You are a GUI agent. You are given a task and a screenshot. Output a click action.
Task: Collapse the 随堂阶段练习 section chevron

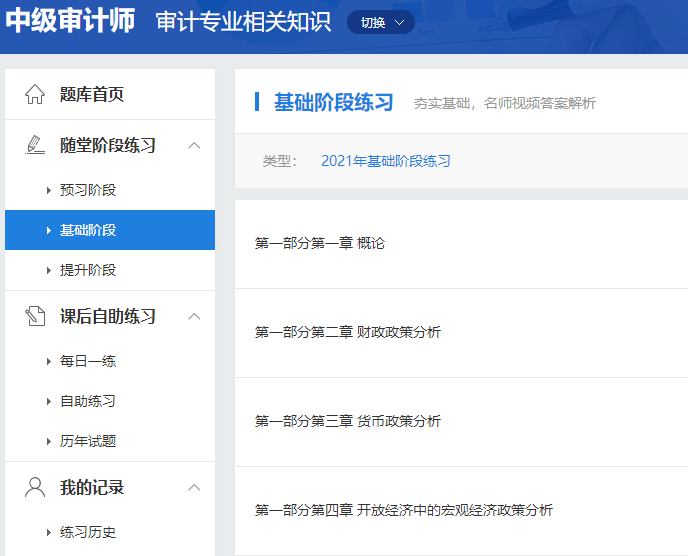point(194,145)
